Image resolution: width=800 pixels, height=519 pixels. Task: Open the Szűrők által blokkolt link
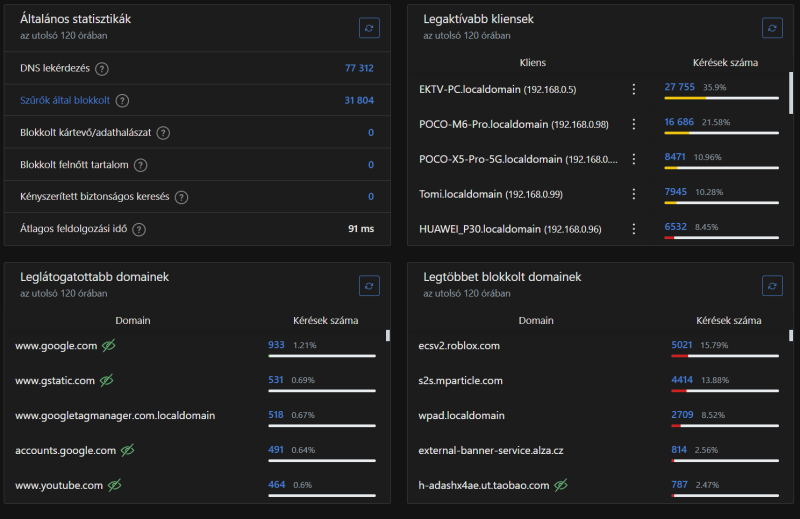pyautogui.click(x=65, y=101)
